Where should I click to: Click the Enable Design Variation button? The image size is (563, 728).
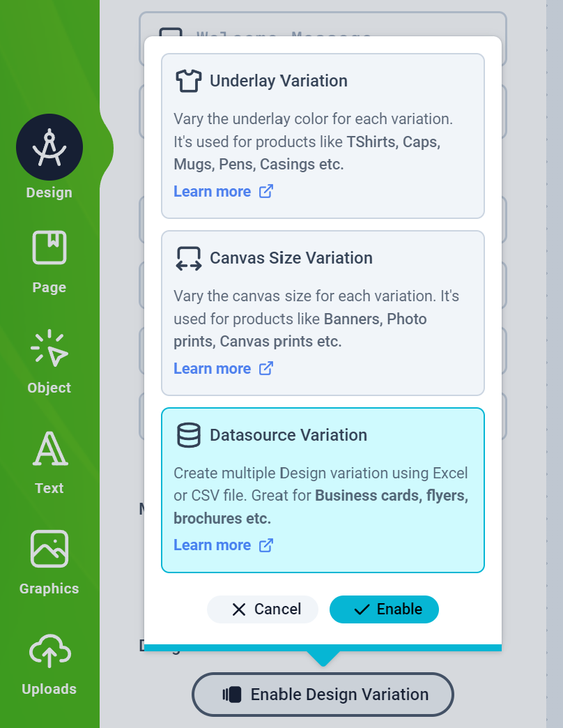tap(323, 695)
